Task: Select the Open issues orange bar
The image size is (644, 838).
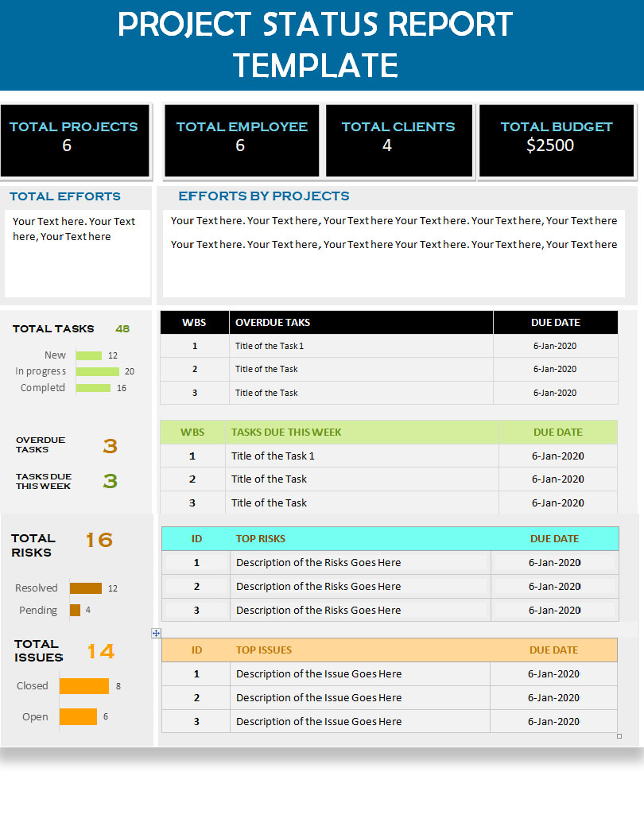Action: pos(78,717)
